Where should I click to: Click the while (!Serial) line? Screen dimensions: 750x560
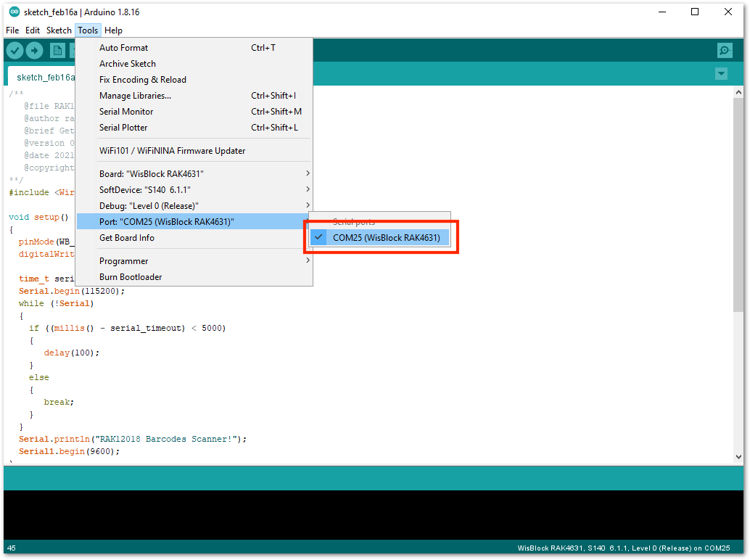coord(57,304)
